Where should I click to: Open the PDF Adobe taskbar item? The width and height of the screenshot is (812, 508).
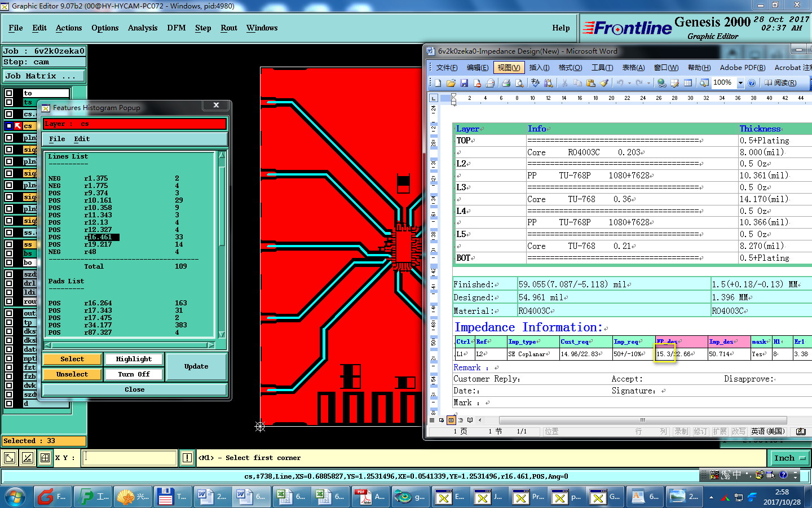[x=370, y=497]
